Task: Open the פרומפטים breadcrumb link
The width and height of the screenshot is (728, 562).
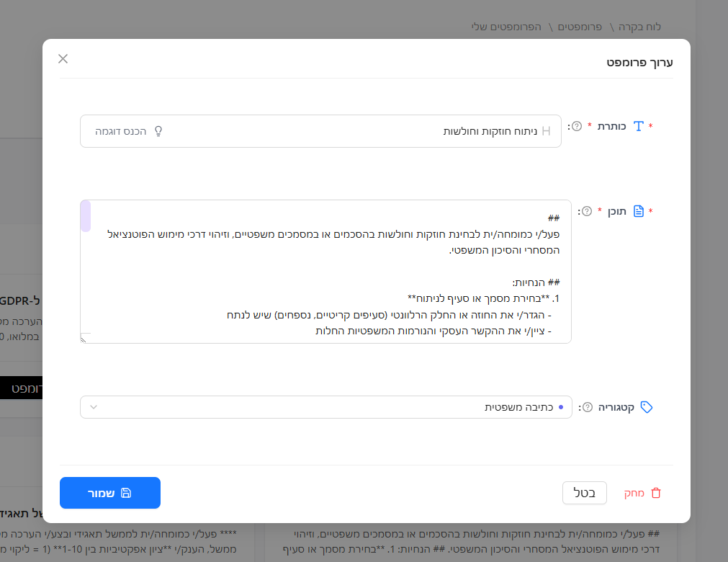Action: tap(581, 27)
